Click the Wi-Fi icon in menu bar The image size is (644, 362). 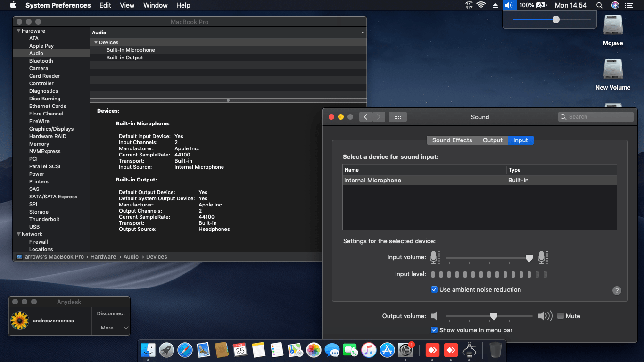click(x=481, y=5)
